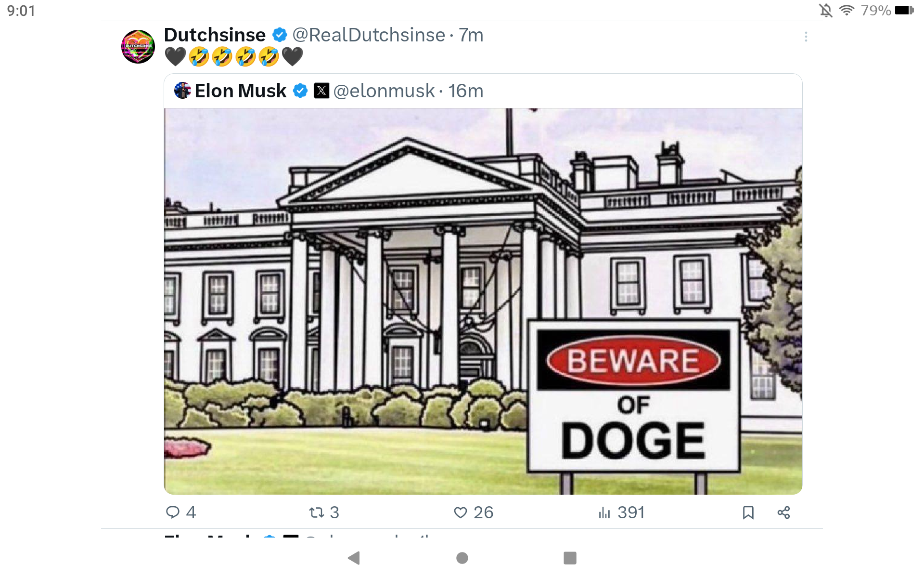The height and width of the screenshot is (578, 924).
Task: Open the reply comment icon
Action: click(x=173, y=512)
